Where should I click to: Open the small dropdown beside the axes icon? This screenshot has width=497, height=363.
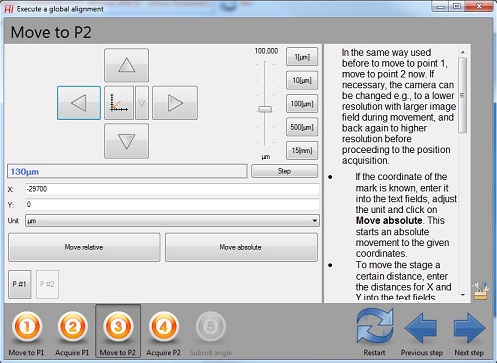pos(142,103)
